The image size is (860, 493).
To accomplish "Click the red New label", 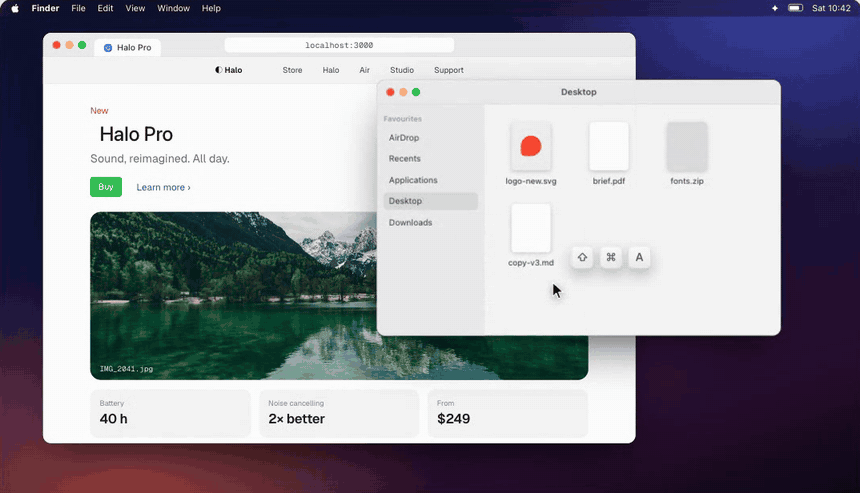I will click(x=99, y=111).
